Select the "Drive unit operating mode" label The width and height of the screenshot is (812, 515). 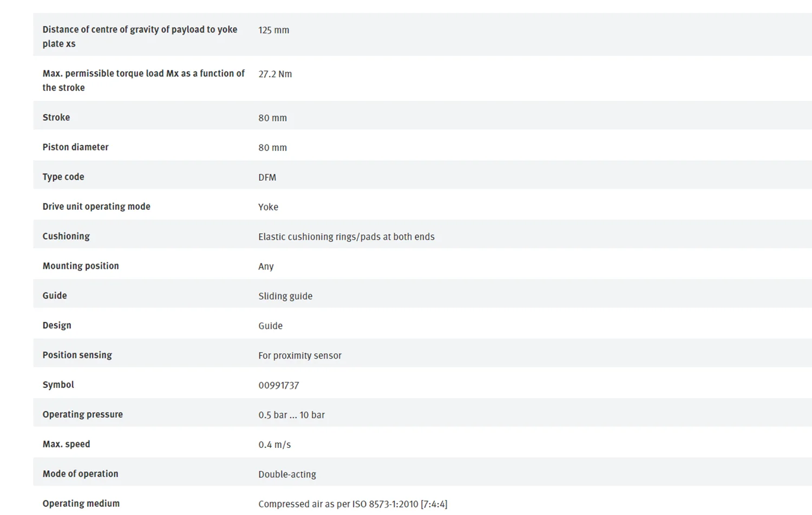[96, 207]
